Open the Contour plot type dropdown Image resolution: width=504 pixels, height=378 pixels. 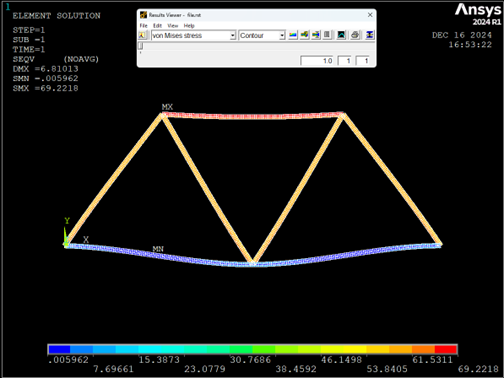tap(282, 35)
